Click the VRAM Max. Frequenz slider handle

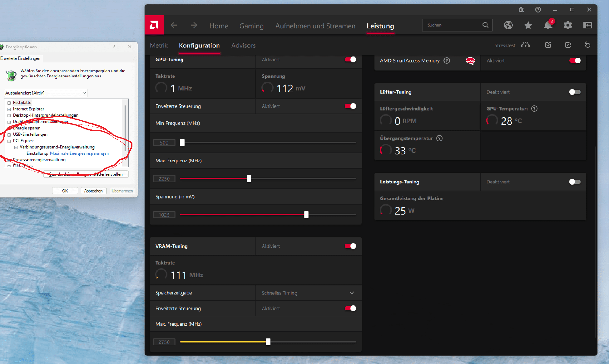coord(268,342)
